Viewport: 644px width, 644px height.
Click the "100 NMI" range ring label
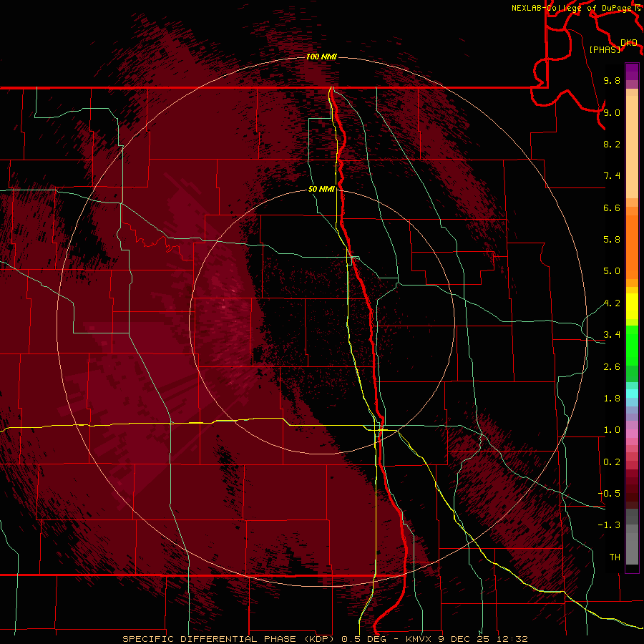(x=321, y=57)
